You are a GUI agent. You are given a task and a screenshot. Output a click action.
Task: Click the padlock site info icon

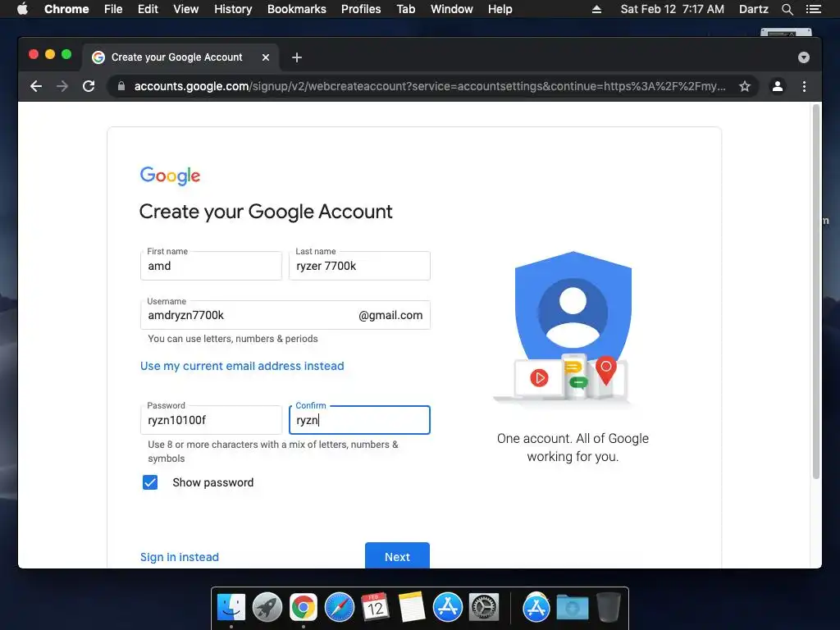tap(121, 86)
